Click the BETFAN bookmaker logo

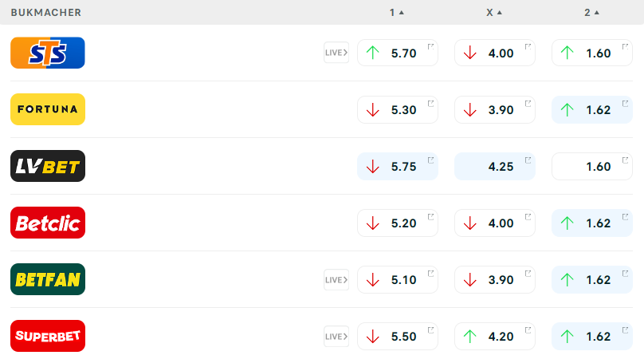point(48,279)
